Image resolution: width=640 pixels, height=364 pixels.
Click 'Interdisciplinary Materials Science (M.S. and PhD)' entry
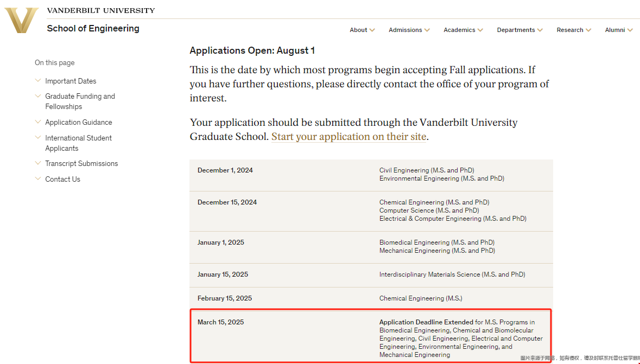point(452,274)
